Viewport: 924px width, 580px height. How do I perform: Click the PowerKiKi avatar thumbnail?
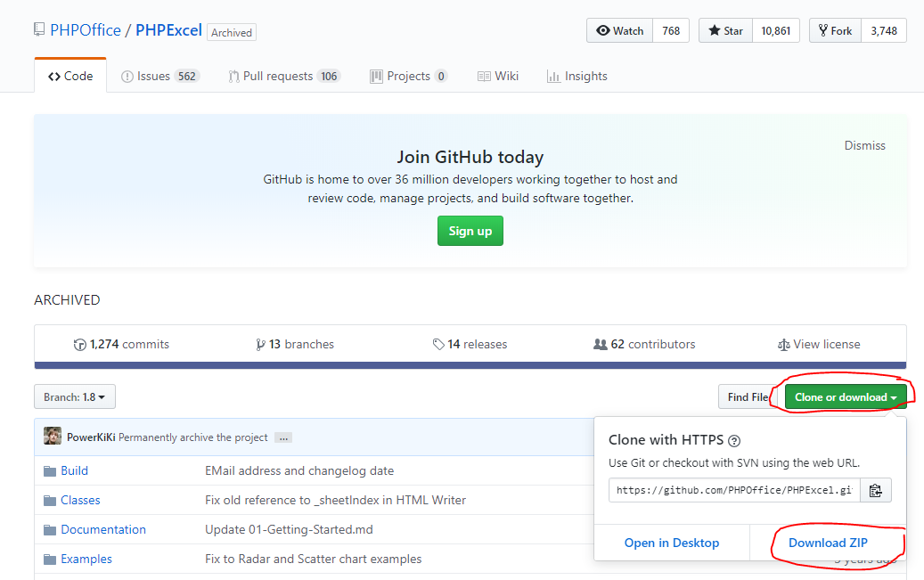click(x=53, y=437)
